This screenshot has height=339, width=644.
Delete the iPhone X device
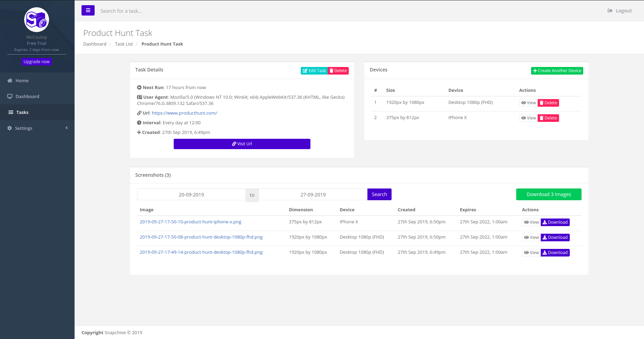point(548,118)
